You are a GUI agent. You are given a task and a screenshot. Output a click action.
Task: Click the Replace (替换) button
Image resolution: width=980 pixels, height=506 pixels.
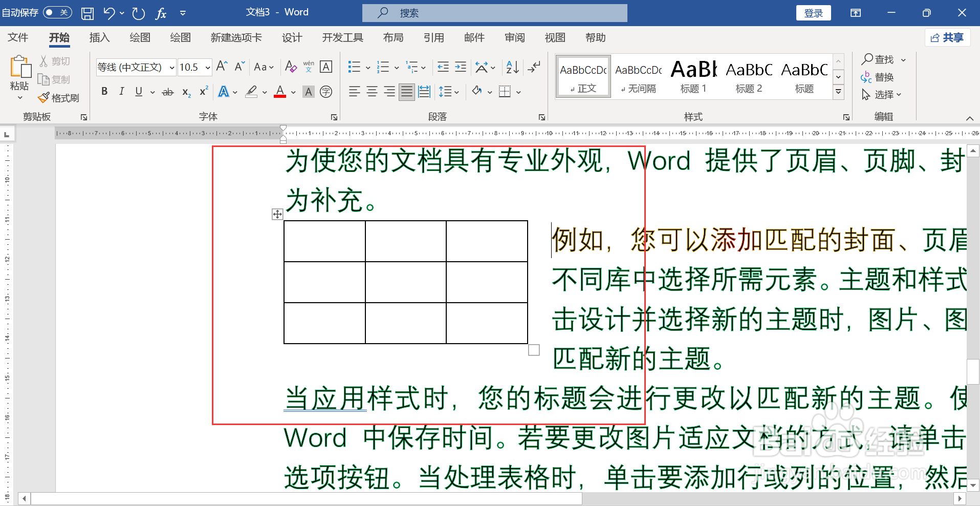click(877, 77)
